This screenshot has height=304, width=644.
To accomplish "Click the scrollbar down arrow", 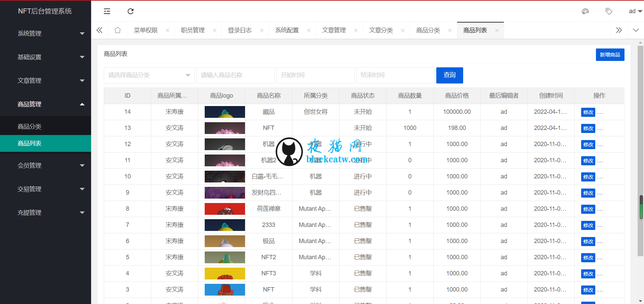I will click(x=640, y=301).
